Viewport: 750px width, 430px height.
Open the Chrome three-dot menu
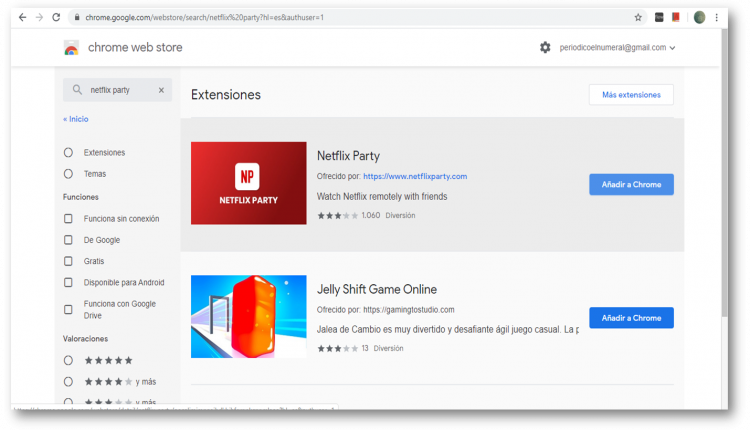[x=717, y=17]
